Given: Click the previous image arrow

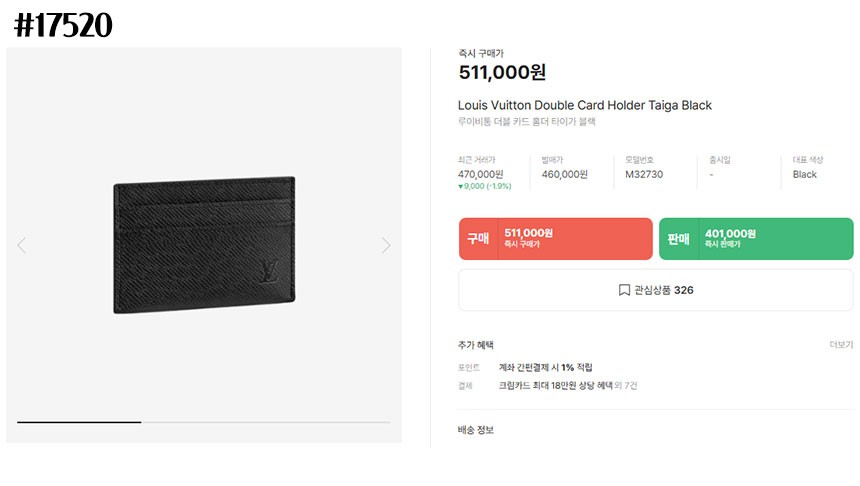Looking at the screenshot, I should [21, 245].
